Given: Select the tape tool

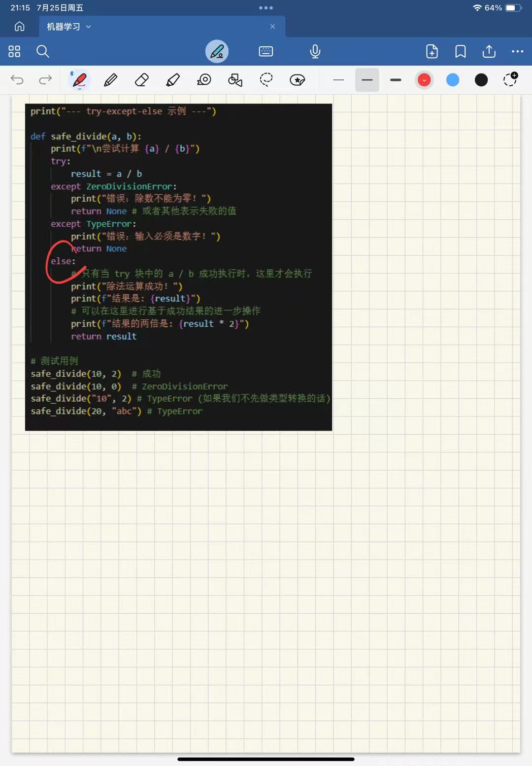Looking at the screenshot, I should (x=204, y=80).
